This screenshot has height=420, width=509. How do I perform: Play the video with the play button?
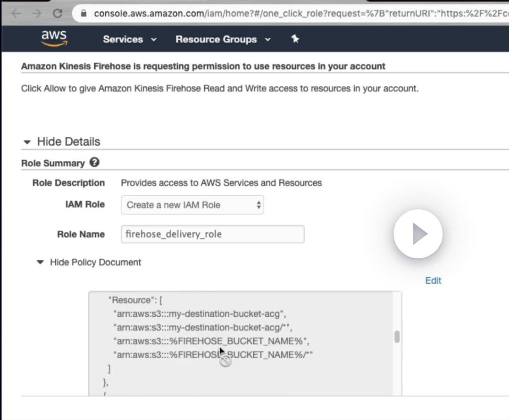coord(418,233)
